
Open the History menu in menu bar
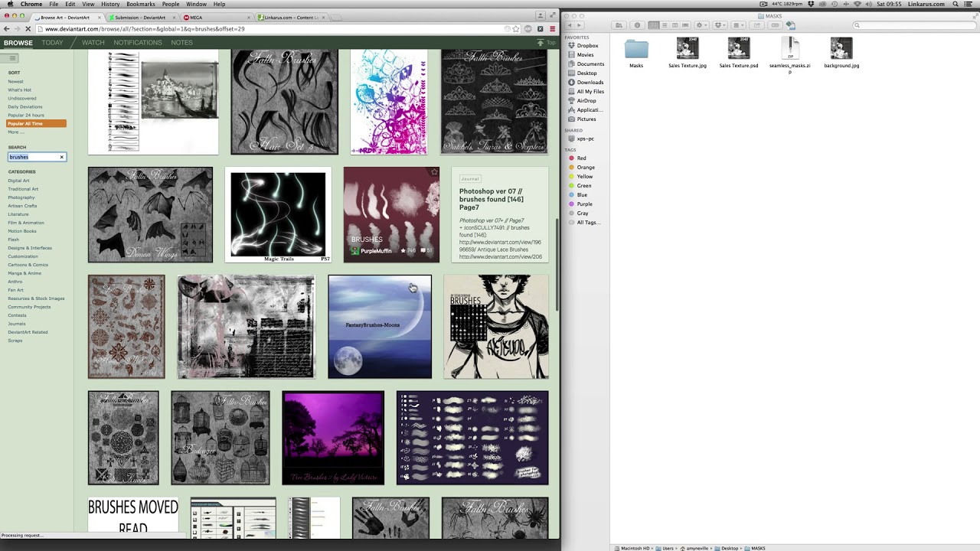[110, 4]
